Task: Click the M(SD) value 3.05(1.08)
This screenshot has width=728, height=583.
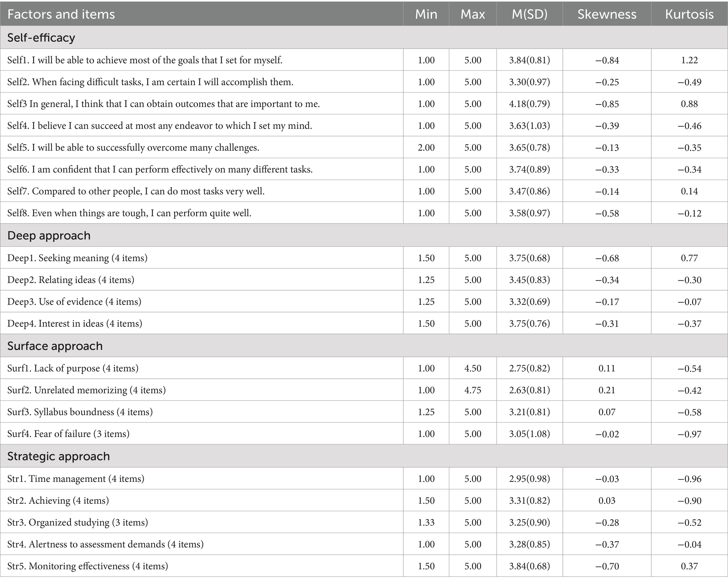Action: pyautogui.click(x=529, y=434)
